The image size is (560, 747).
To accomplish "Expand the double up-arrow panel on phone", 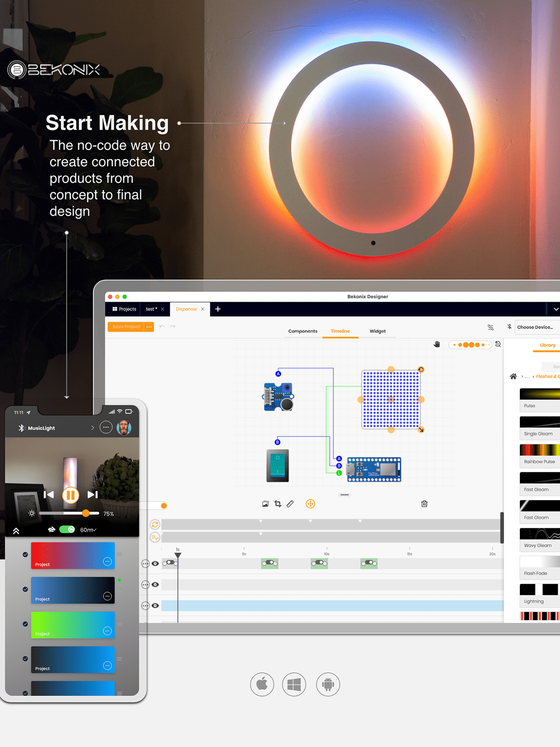I will (16, 531).
